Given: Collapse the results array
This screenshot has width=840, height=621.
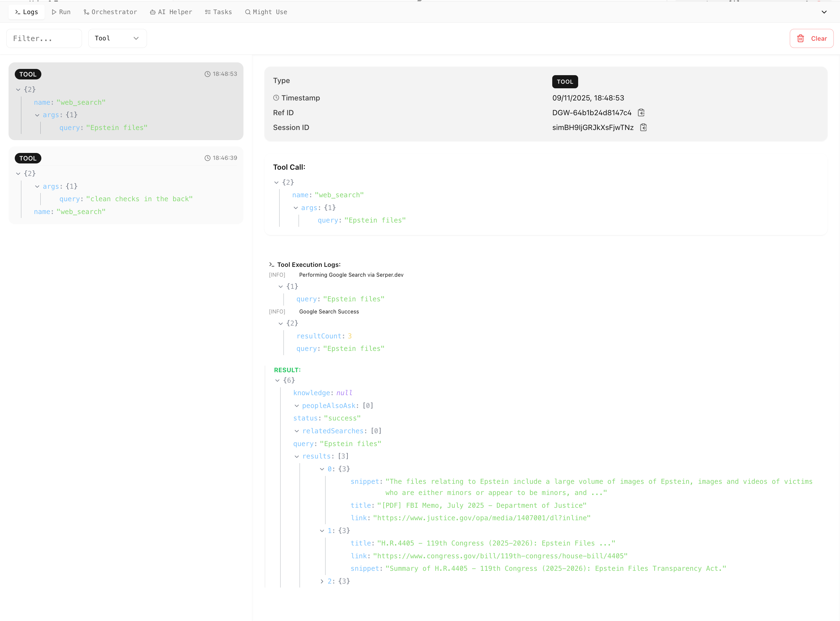Looking at the screenshot, I should tap(297, 456).
